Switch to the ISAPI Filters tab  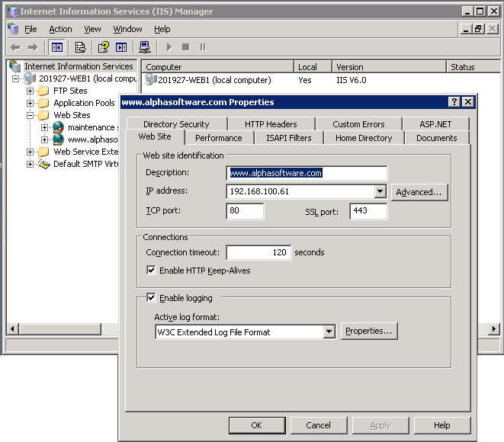tap(289, 138)
